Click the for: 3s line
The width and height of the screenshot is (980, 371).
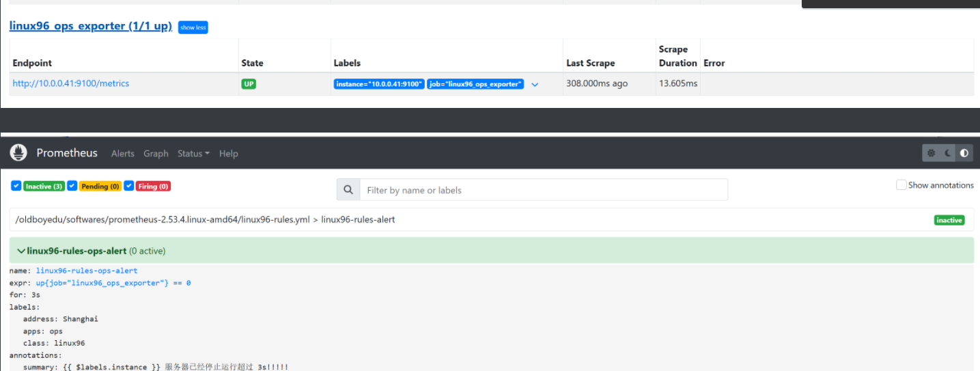pos(25,295)
